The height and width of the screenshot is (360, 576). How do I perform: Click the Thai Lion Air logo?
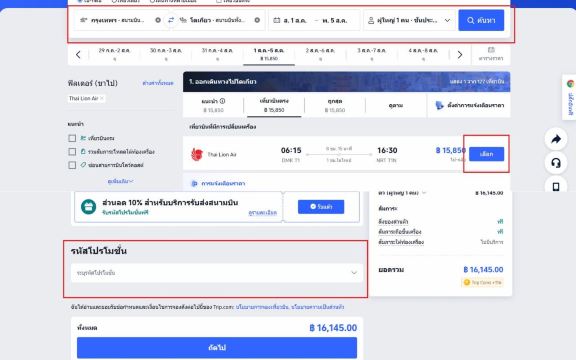click(197, 154)
